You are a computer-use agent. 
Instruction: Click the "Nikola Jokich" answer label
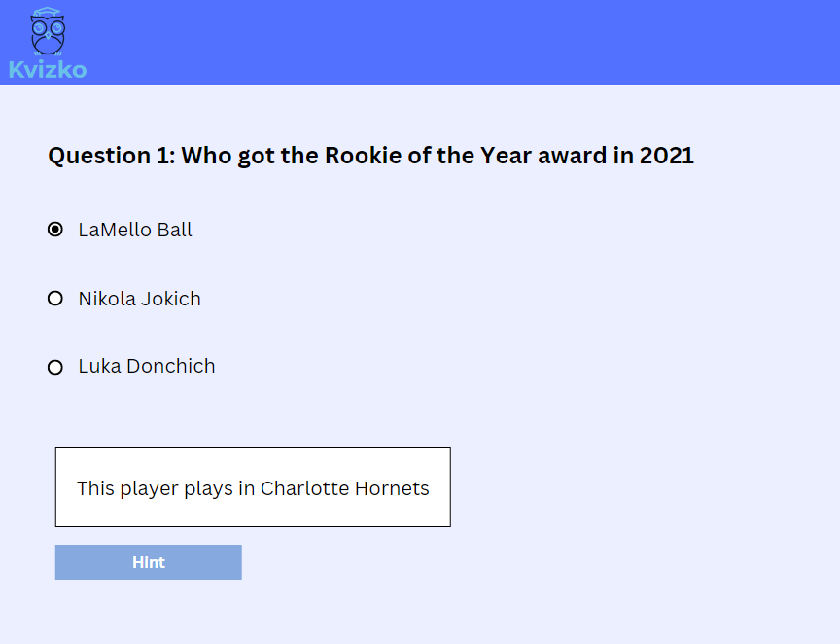tap(139, 299)
